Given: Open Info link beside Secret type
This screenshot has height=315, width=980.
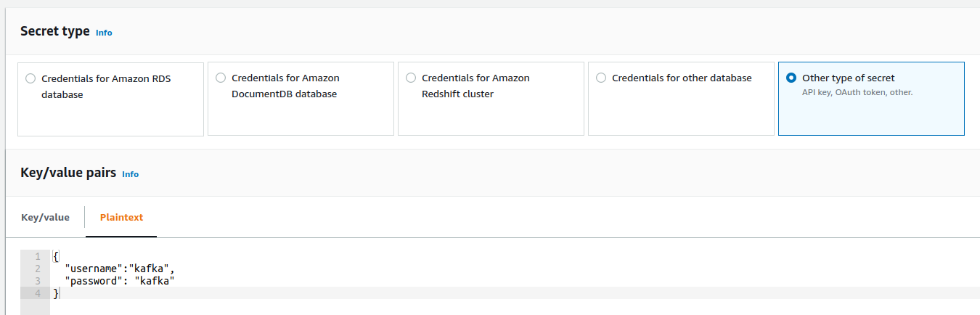Looking at the screenshot, I should (x=104, y=33).
